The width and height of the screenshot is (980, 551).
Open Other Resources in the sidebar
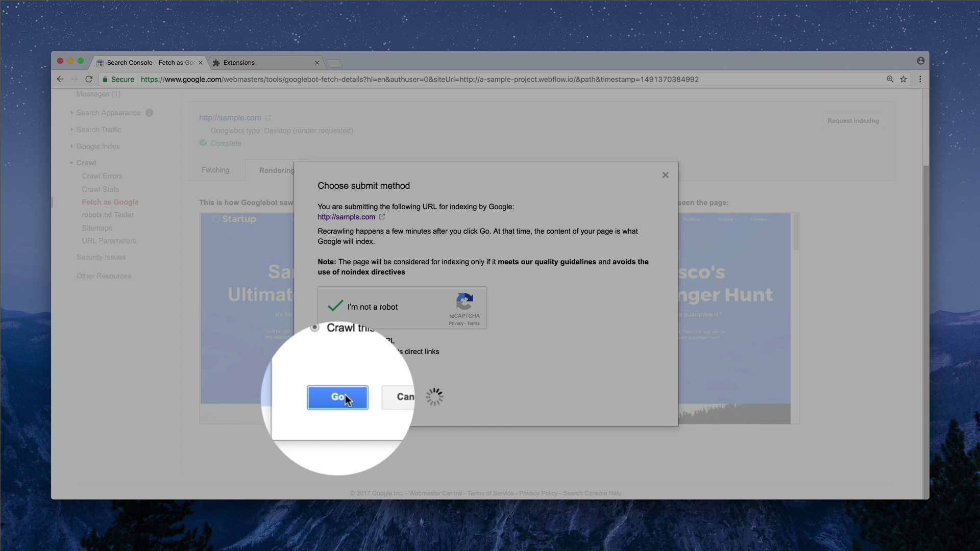coord(104,276)
